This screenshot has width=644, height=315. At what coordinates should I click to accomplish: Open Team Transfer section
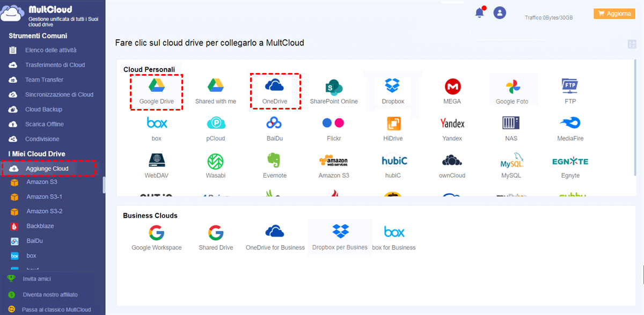pyautogui.click(x=44, y=79)
